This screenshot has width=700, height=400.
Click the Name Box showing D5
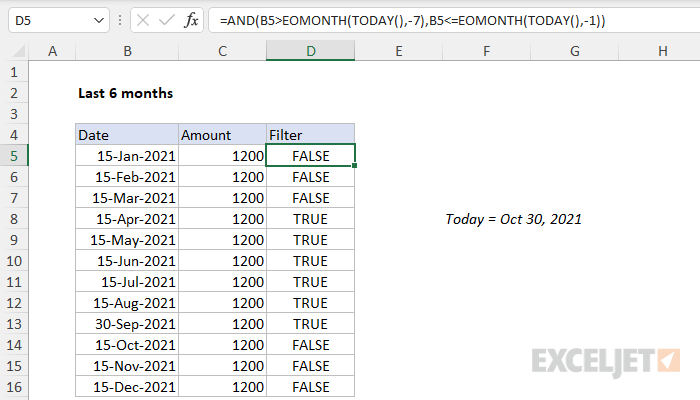pyautogui.click(x=49, y=21)
